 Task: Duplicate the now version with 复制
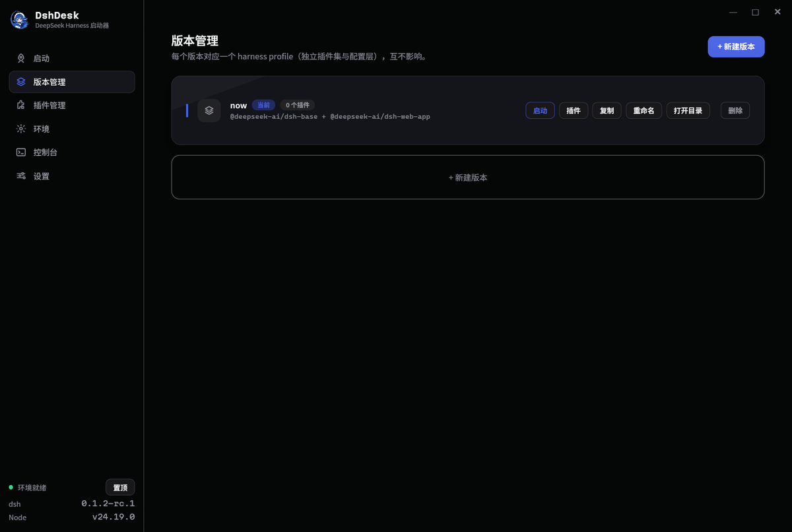coord(607,111)
